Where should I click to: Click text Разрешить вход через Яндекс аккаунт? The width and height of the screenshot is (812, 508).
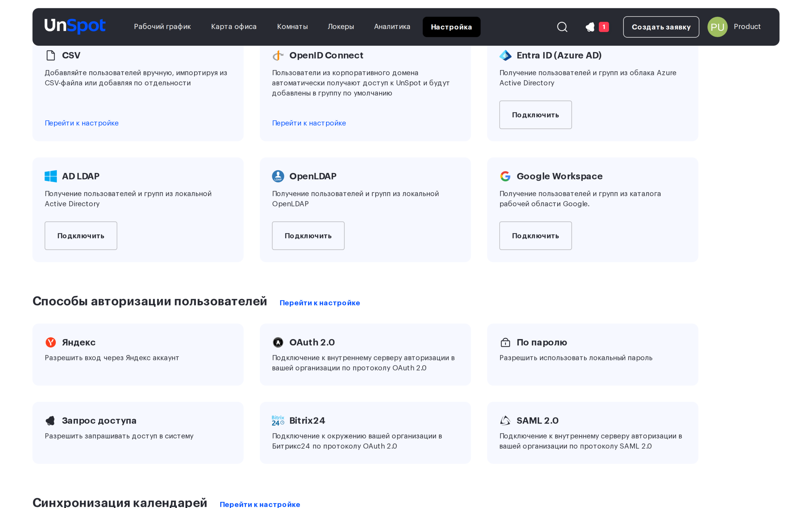click(x=112, y=358)
